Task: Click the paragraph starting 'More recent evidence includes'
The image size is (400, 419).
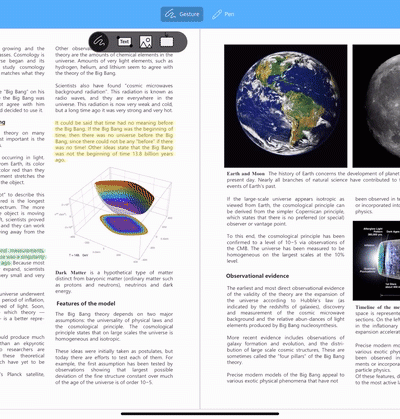Action: (x=286, y=350)
